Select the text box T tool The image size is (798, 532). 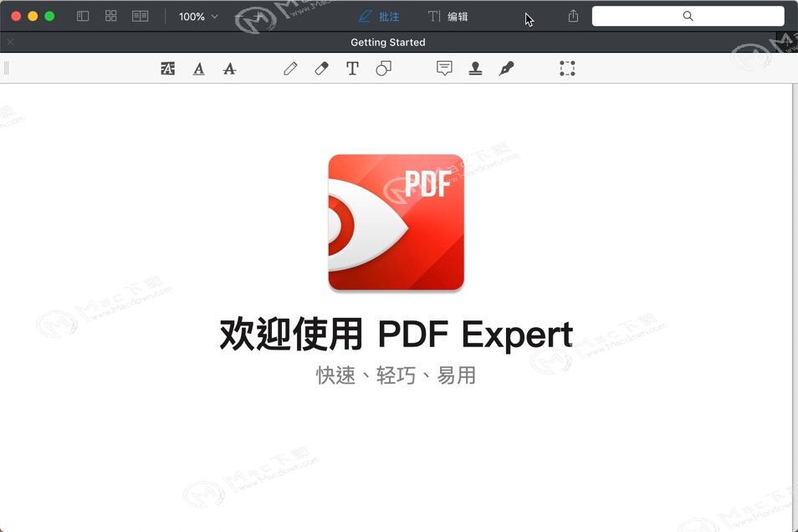352,69
